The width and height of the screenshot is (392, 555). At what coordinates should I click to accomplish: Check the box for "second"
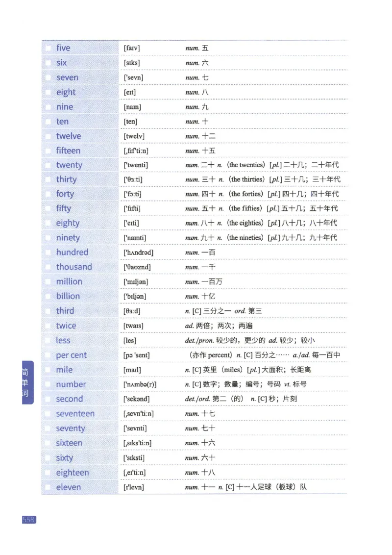(x=48, y=399)
